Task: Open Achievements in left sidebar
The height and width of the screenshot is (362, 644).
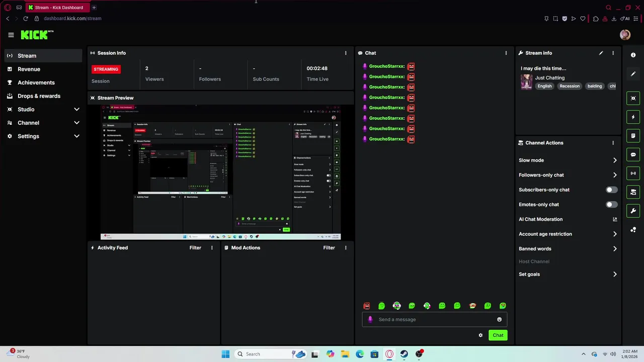Action: (x=43, y=82)
